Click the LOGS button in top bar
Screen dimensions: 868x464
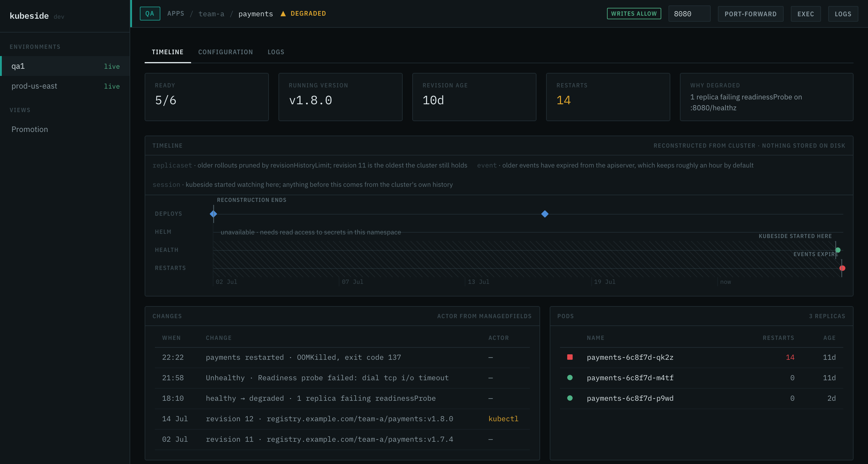click(x=843, y=14)
